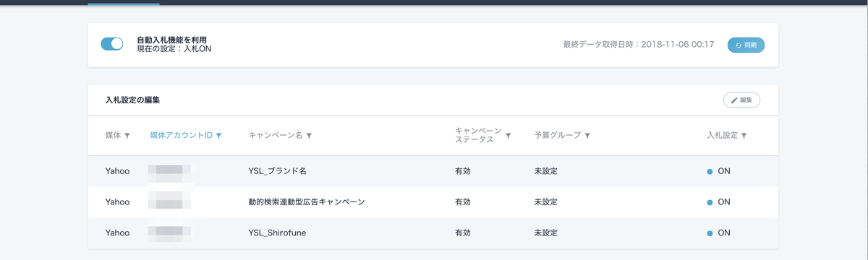The width and height of the screenshot is (868, 260).
Task: Click the blue ON dot for YSL_Shirofune
Action: coord(710,233)
